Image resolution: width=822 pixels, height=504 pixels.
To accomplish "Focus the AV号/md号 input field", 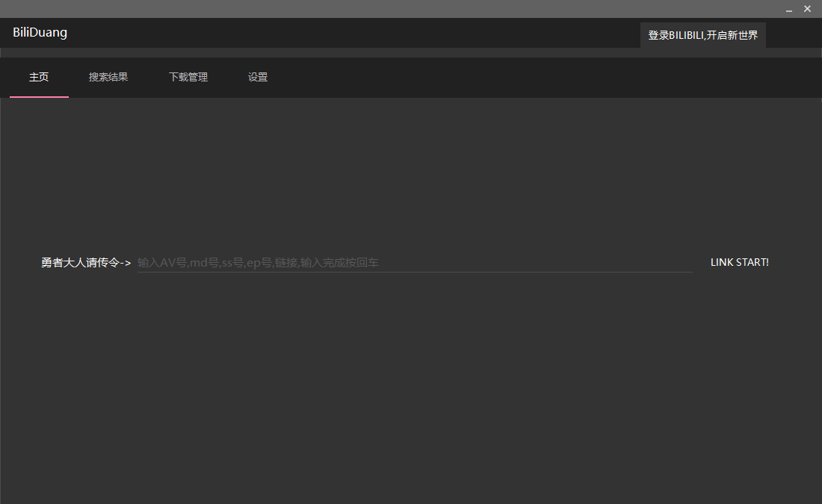I will 414,263.
